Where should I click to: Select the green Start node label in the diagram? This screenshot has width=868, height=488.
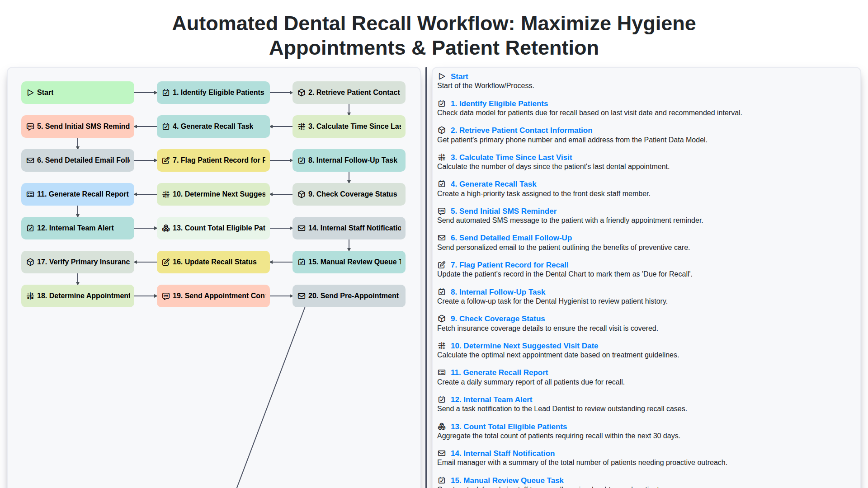click(x=45, y=93)
